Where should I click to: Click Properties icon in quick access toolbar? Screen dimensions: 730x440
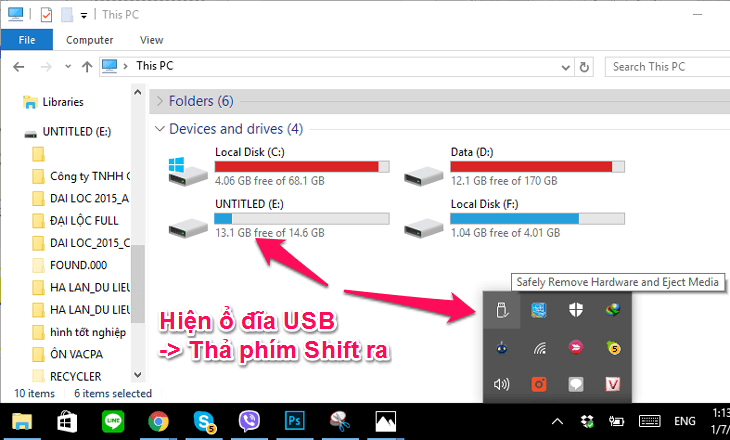[x=47, y=15]
